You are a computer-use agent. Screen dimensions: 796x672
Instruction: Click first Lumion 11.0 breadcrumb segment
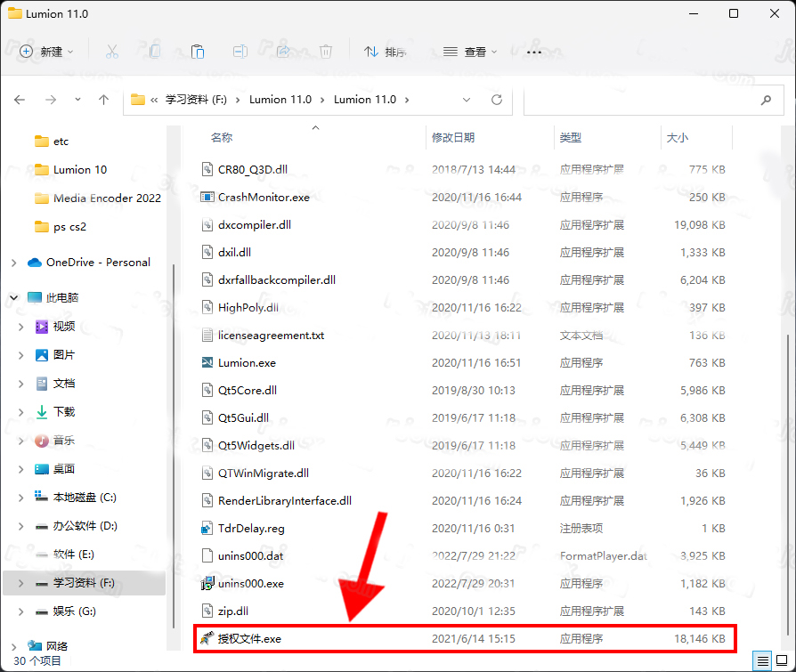(x=280, y=100)
